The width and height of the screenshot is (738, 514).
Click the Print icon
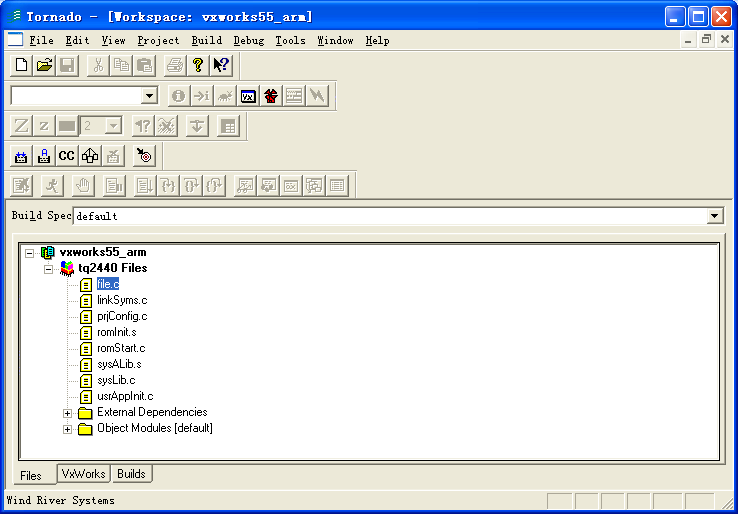(x=175, y=65)
